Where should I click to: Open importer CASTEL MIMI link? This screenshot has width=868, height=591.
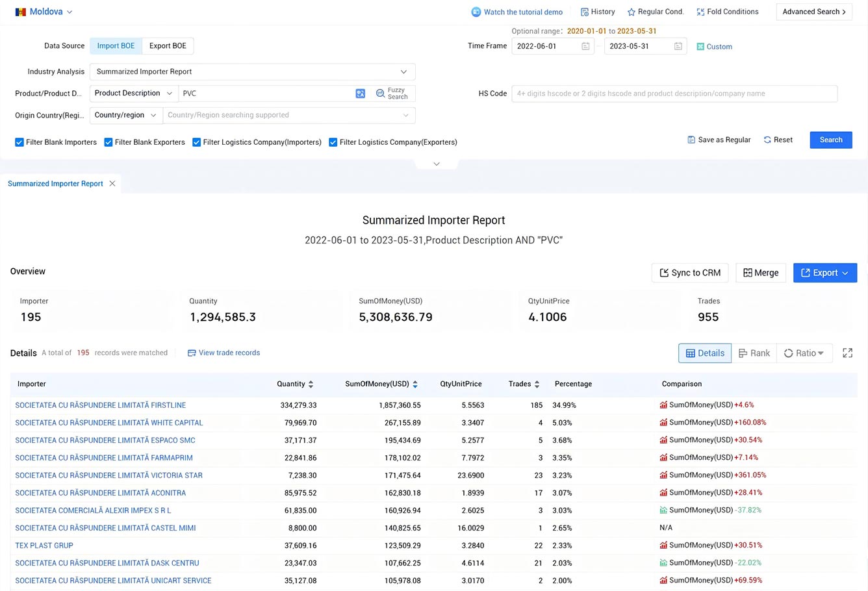pos(105,528)
